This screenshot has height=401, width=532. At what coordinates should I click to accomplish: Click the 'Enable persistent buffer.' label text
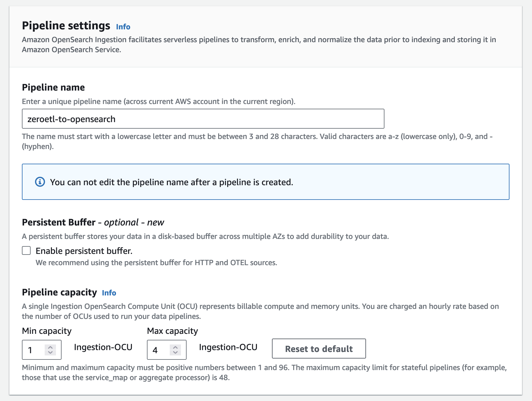pyautogui.click(x=84, y=251)
